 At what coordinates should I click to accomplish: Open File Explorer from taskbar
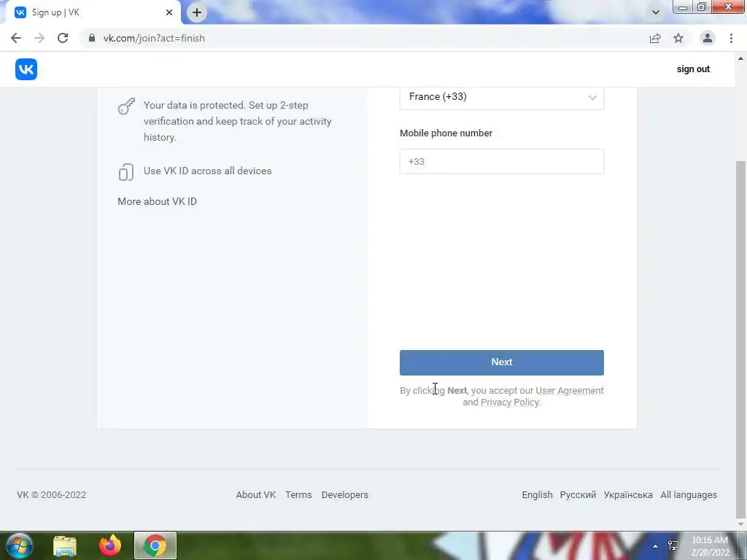(65, 545)
